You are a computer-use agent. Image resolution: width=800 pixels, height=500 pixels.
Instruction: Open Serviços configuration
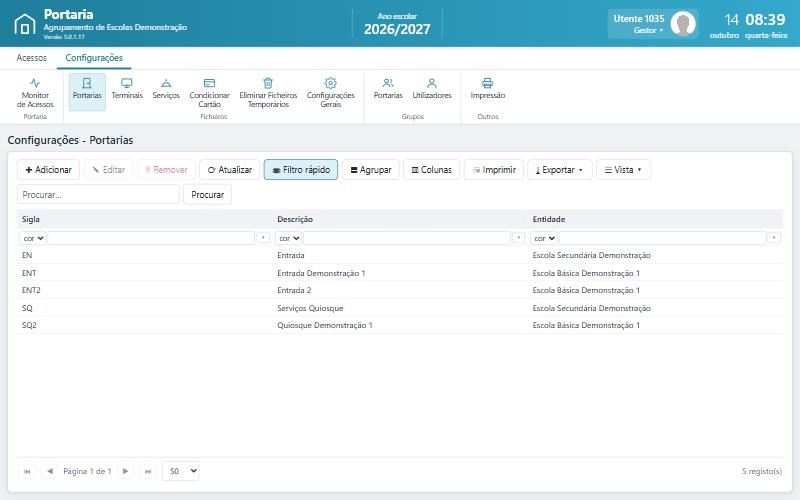pyautogui.click(x=166, y=89)
